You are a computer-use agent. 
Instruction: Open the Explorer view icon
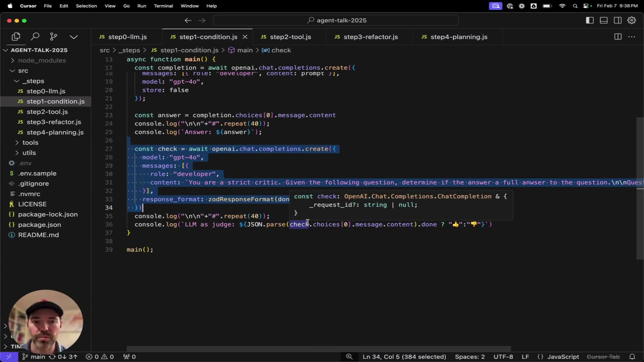[16, 37]
